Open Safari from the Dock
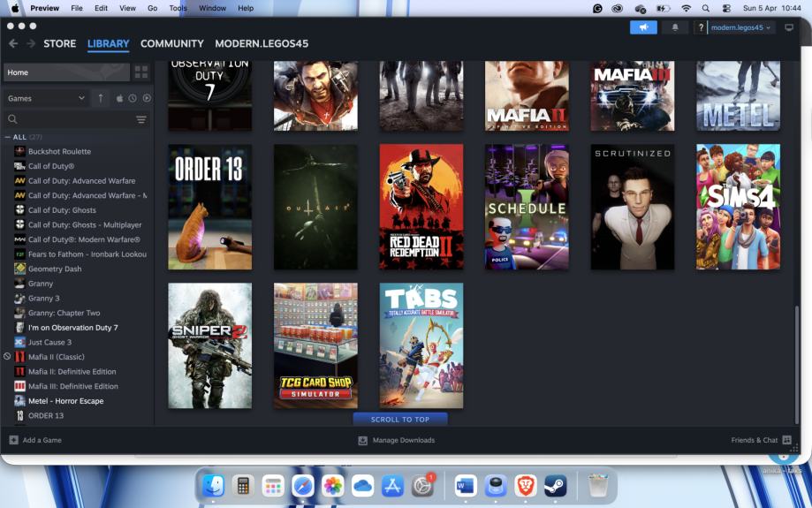 [x=302, y=486]
